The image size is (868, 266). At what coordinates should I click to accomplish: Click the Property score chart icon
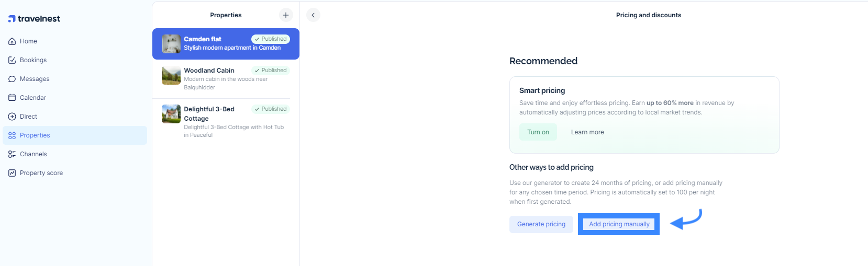click(x=12, y=173)
